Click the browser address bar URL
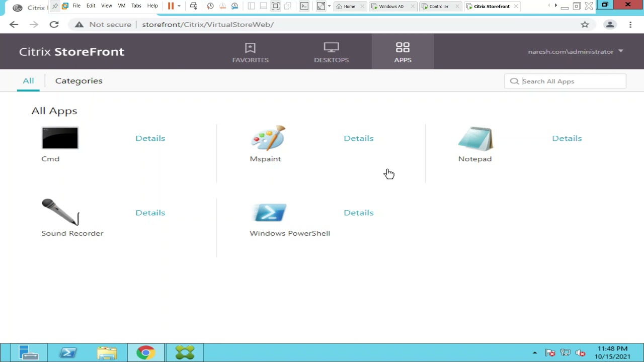The height and width of the screenshot is (362, 644). 208,24
